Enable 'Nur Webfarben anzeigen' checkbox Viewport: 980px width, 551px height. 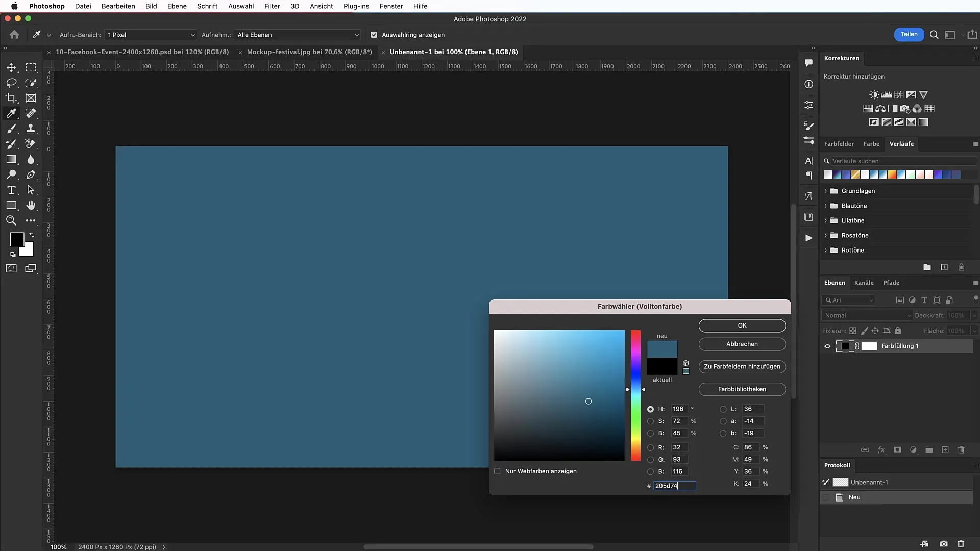click(x=498, y=471)
